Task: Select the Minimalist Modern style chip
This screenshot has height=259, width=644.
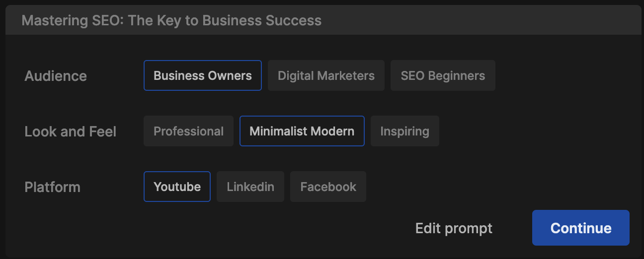Action: 302,131
